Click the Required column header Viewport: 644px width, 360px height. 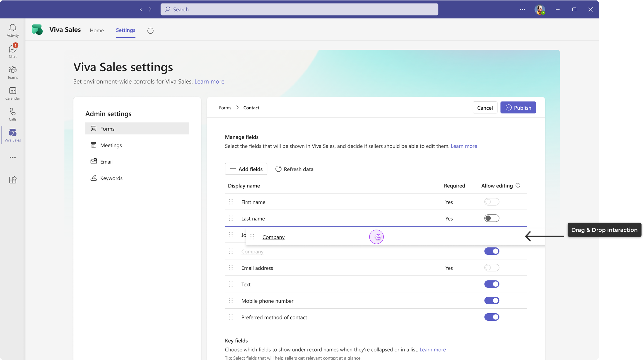[454, 186]
